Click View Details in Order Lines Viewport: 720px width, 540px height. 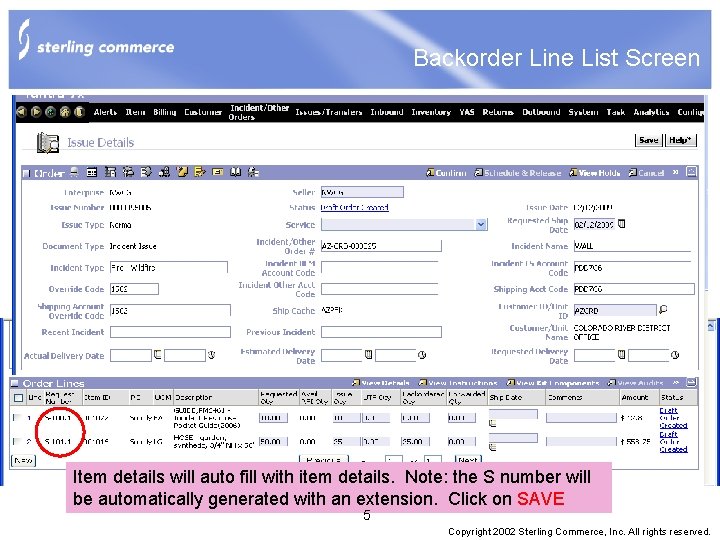click(381, 382)
